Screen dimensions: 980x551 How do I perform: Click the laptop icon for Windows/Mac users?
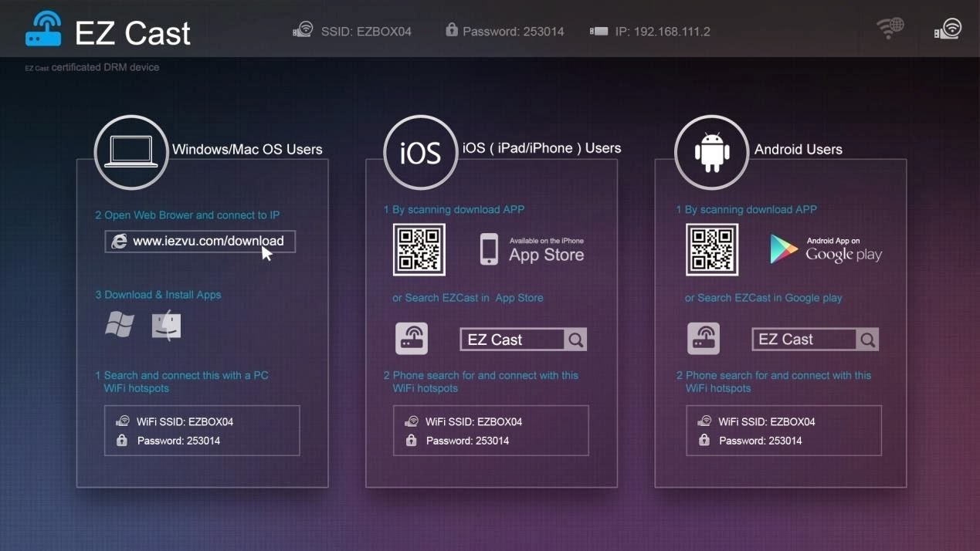tap(131, 152)
